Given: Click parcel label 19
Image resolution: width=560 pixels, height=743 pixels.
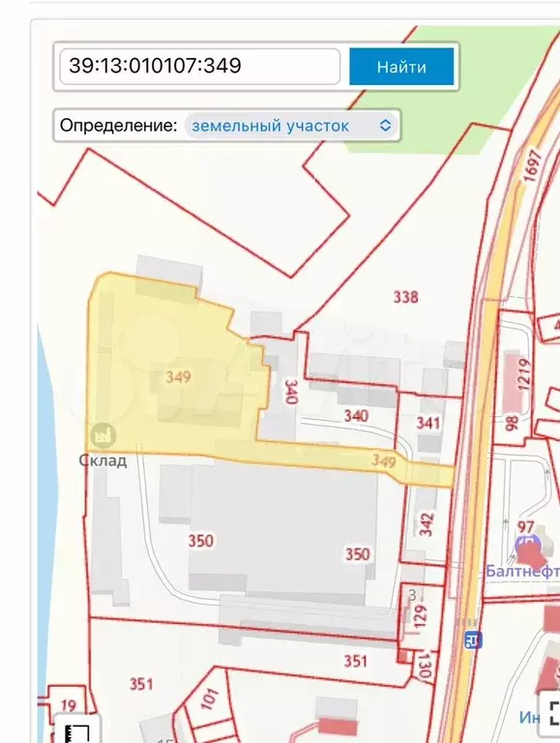Looking at the screenshot, I should 69,705.
